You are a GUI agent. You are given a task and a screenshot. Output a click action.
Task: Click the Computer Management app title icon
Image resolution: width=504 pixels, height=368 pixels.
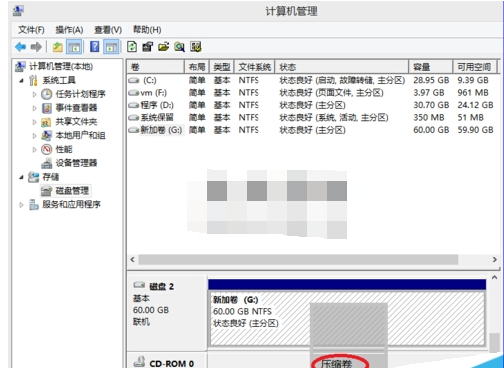pyautogui.click(x=18, y=11)
